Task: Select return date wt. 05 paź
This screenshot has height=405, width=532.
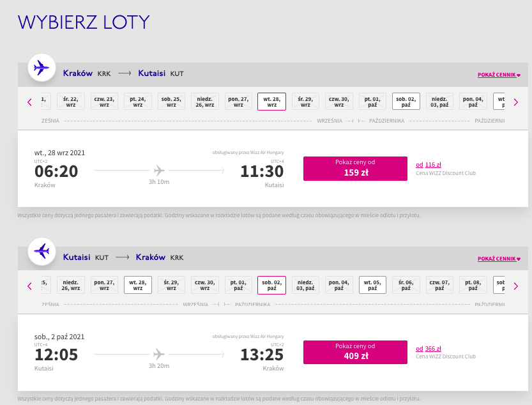Action: [372, 286]
